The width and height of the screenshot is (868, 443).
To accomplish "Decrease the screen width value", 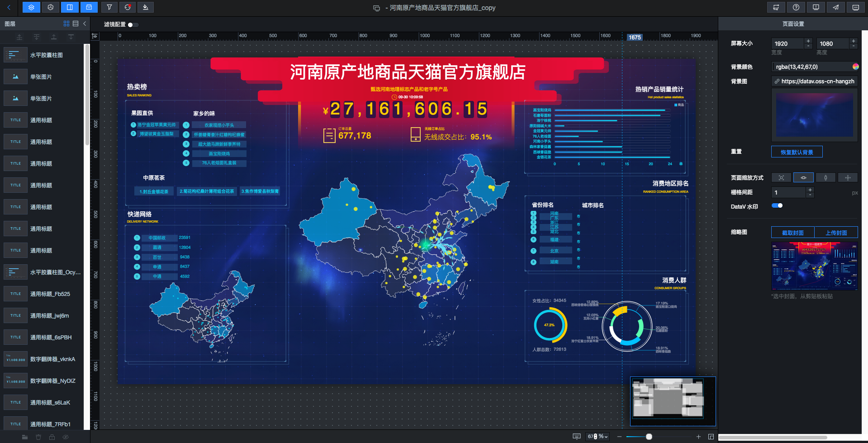I will [x=808, y=46].
